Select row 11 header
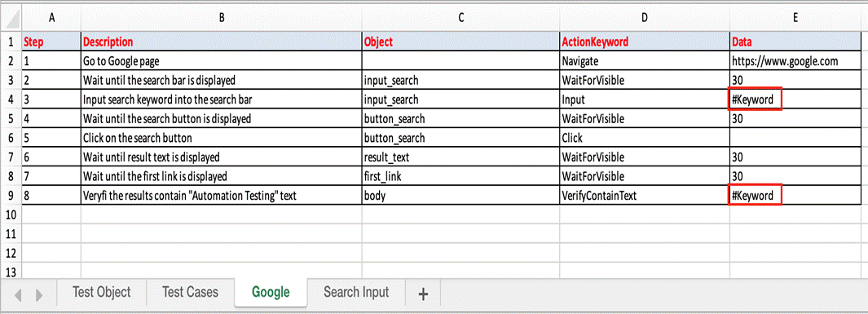Image resolution: width=868 pixels, height=314 pixels. [11, 234]
